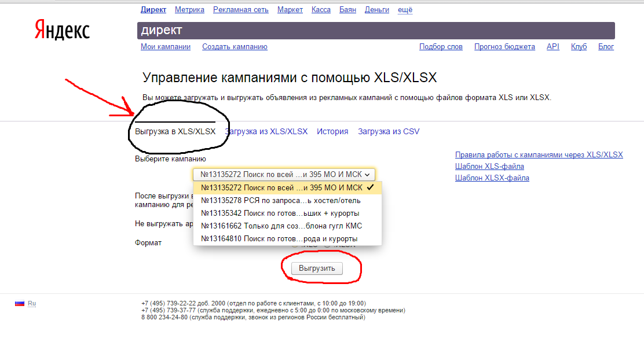The width and height of the screenshot is (644, 350).
Task: Click Создать кампанию link
Action: coord(235,46)
